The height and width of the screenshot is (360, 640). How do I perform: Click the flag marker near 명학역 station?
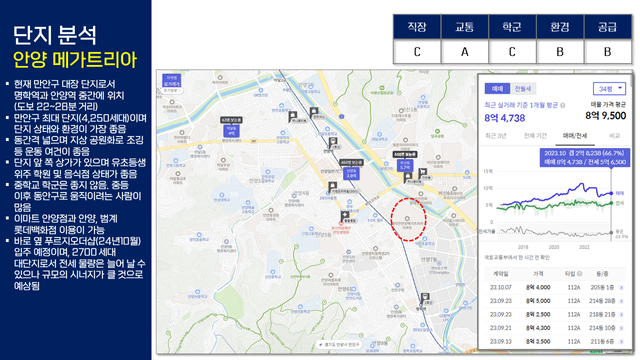click(x=425, y=298)
